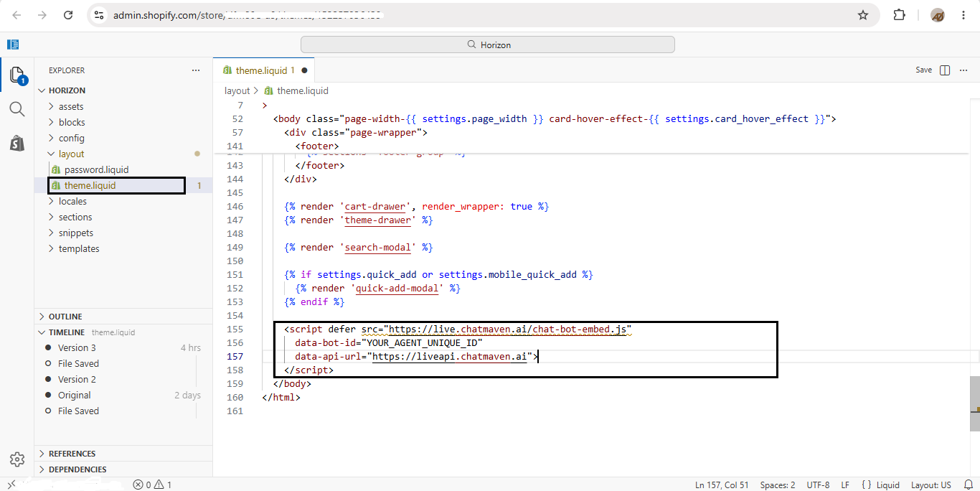The image size is (980, 491).
Task: Click the split editor layout icon
Action: click(945, 70)
